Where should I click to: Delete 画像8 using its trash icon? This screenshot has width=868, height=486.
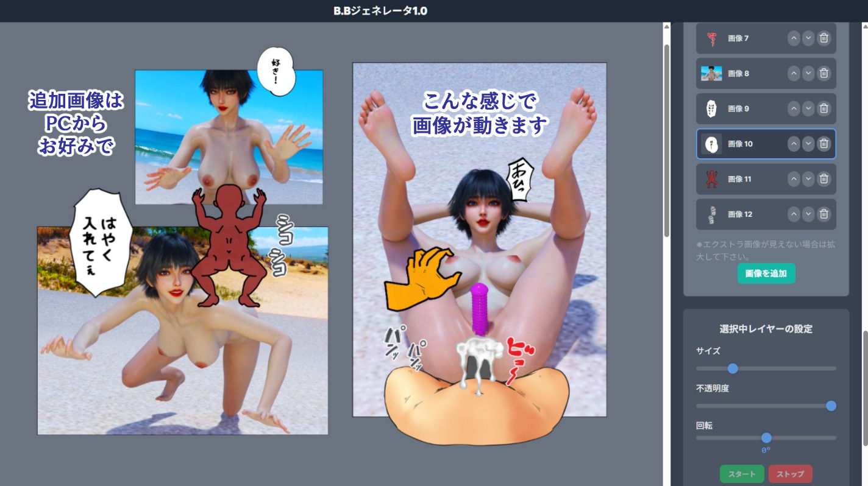pos(824,73)
